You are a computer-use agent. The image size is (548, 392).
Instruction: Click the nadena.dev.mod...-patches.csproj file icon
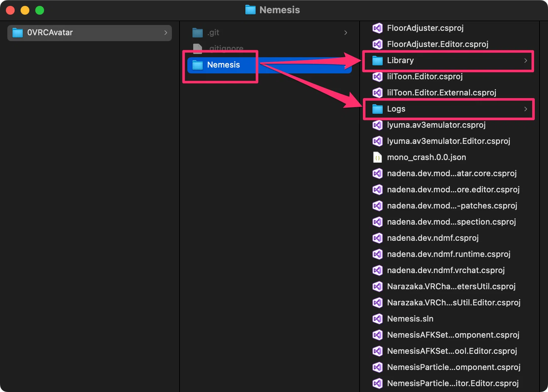coord(378,206)
